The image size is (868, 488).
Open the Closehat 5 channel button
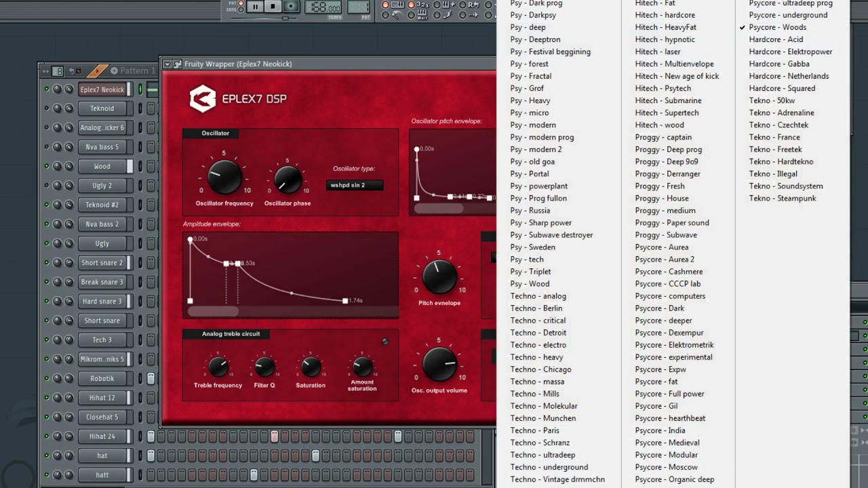click(102, 417)
